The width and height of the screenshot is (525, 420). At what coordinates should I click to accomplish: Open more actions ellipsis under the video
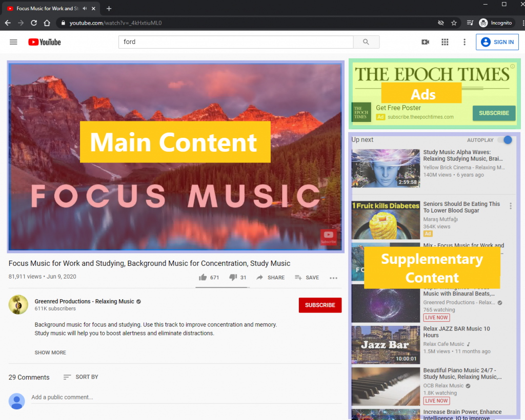pyautogui.click(x=333, y=278)
